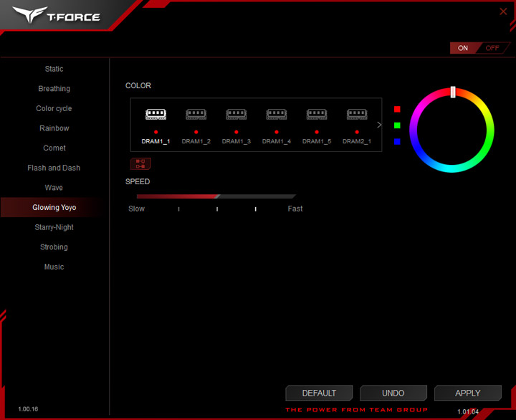
Task: Click the DEFAULT button
Action: point(319,393)
